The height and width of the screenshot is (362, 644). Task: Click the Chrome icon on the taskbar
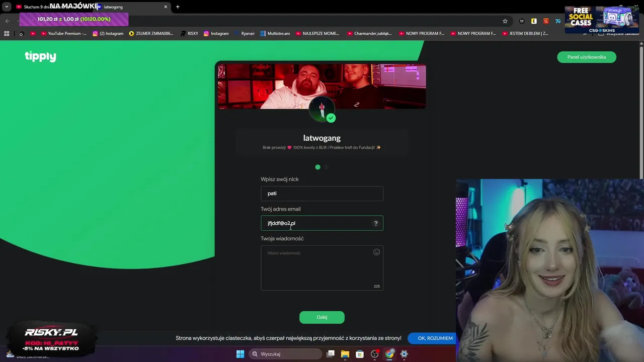[389, 354]
